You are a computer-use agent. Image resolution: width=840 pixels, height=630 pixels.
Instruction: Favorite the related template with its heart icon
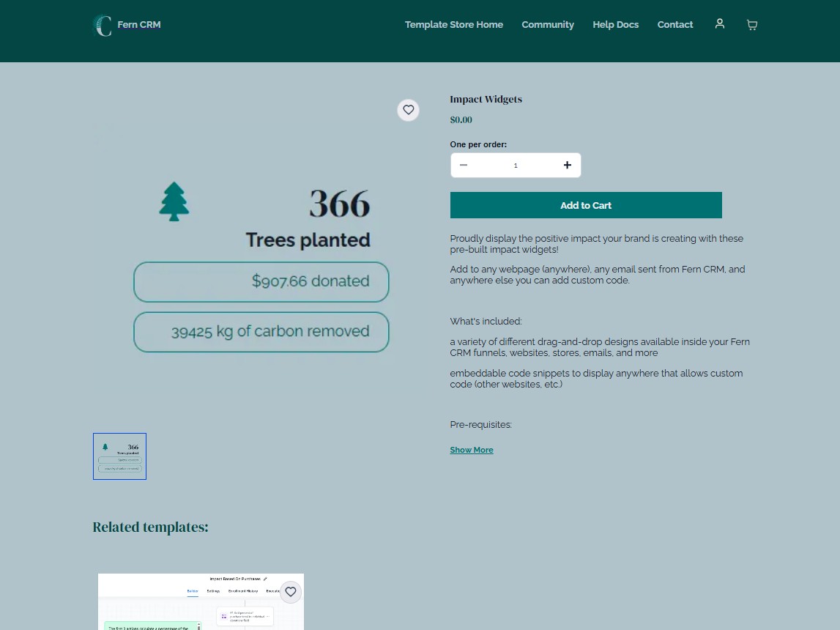pyautogui.click(x=290, y=591)
